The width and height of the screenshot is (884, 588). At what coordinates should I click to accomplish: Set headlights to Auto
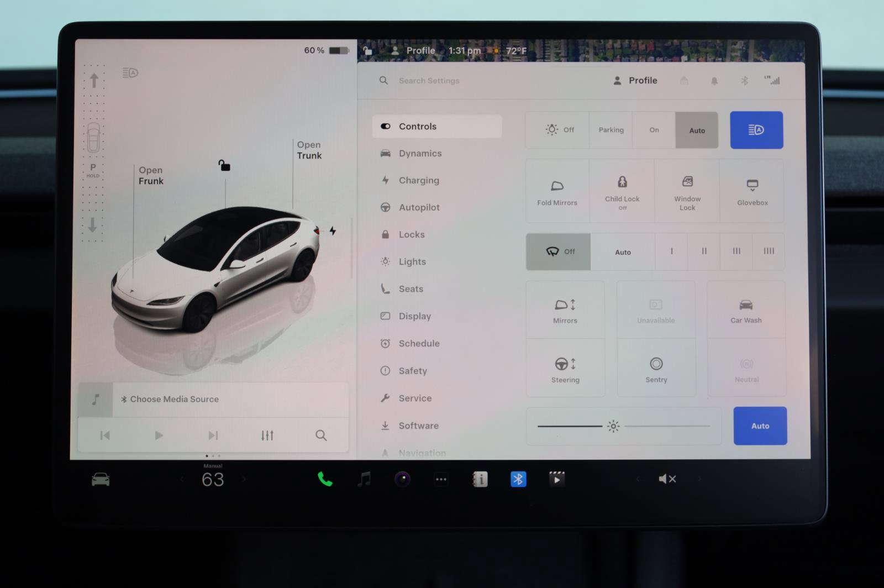[697, 130]
